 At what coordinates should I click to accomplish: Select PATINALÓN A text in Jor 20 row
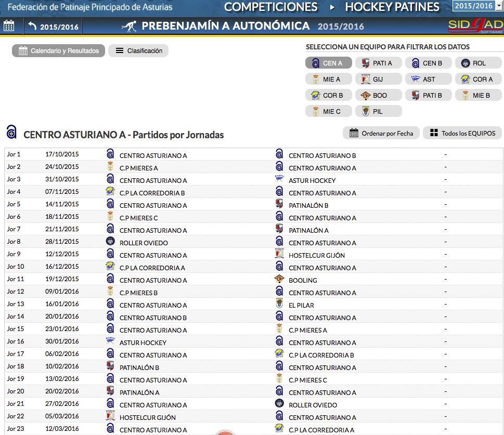[139, 392]
